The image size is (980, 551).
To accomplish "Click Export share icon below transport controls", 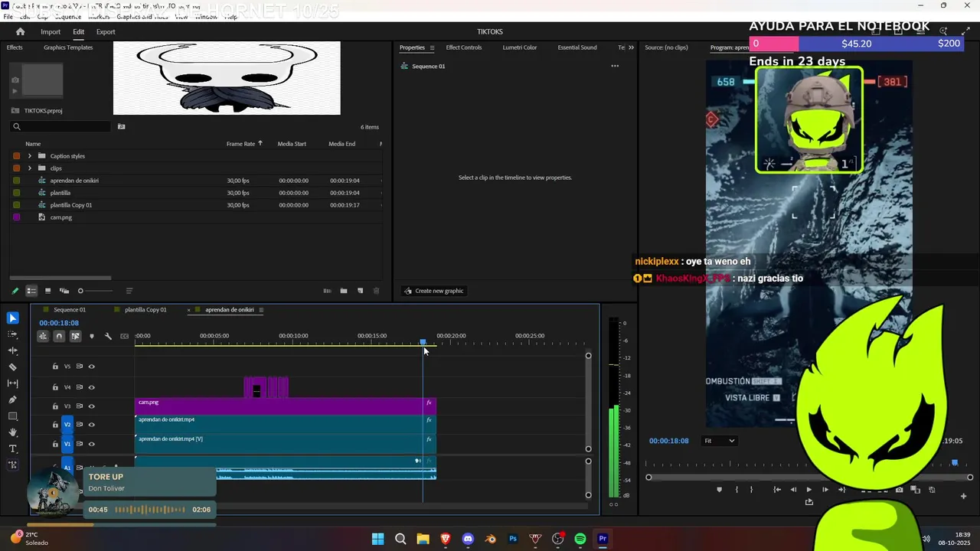I will 809,503.
